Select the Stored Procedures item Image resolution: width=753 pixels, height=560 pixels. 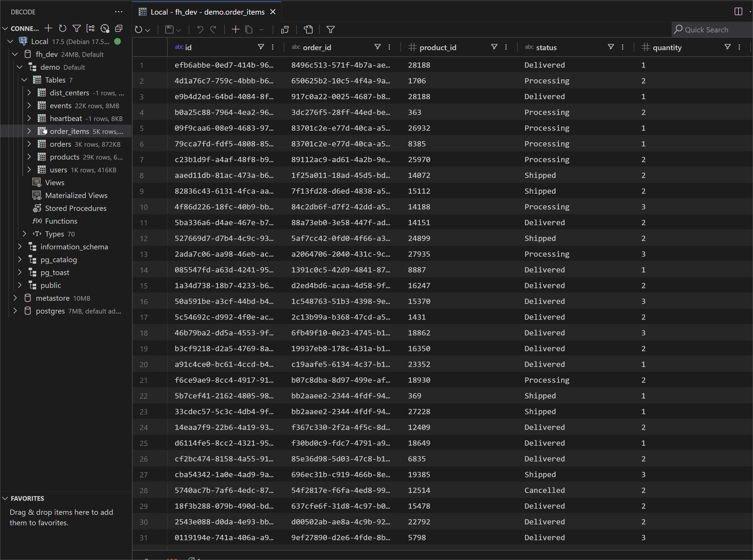76,209
